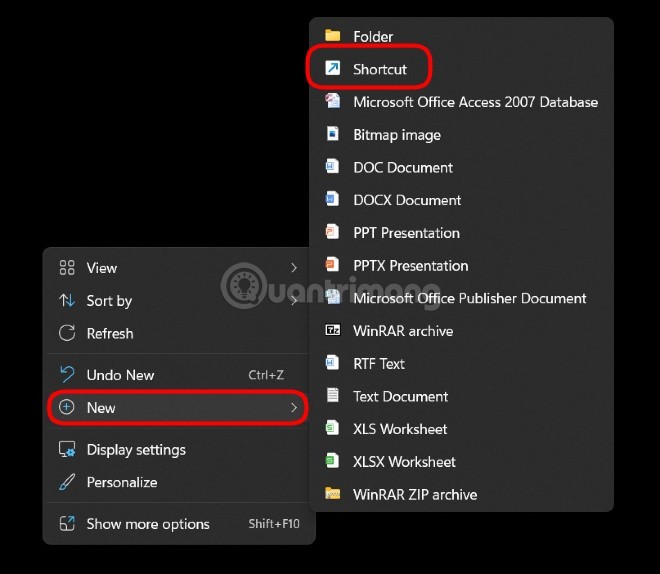Select Undo New from context menu
This screenshot has width=660, height=574.
click(121, 375)
